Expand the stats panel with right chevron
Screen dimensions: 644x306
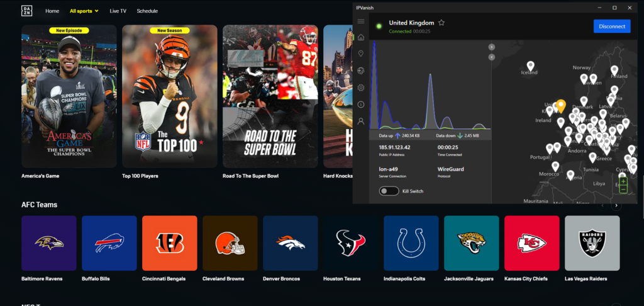click(x=492, y=47)
